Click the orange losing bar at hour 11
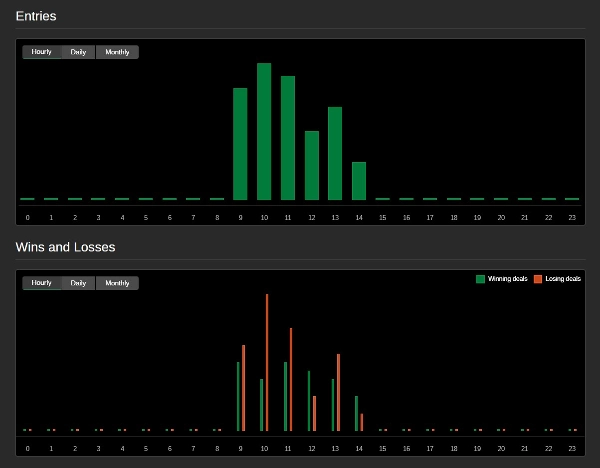The width and height of the screenshot is (600, 468). coord(291,379)
